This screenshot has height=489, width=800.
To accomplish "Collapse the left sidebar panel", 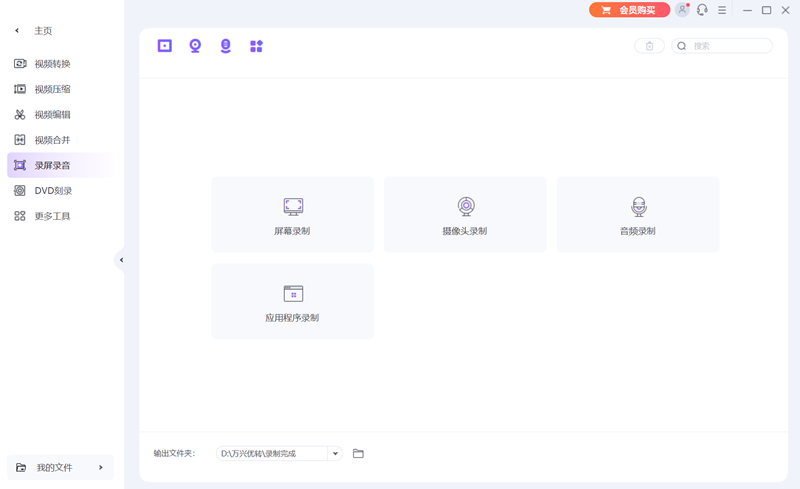I will pyautogui.click(x=121, y=260).
